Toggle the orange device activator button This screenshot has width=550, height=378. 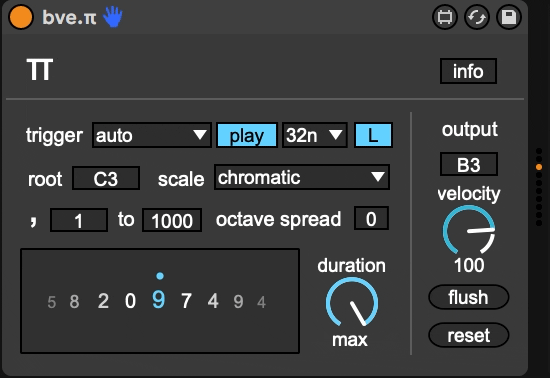pos(21,17)
